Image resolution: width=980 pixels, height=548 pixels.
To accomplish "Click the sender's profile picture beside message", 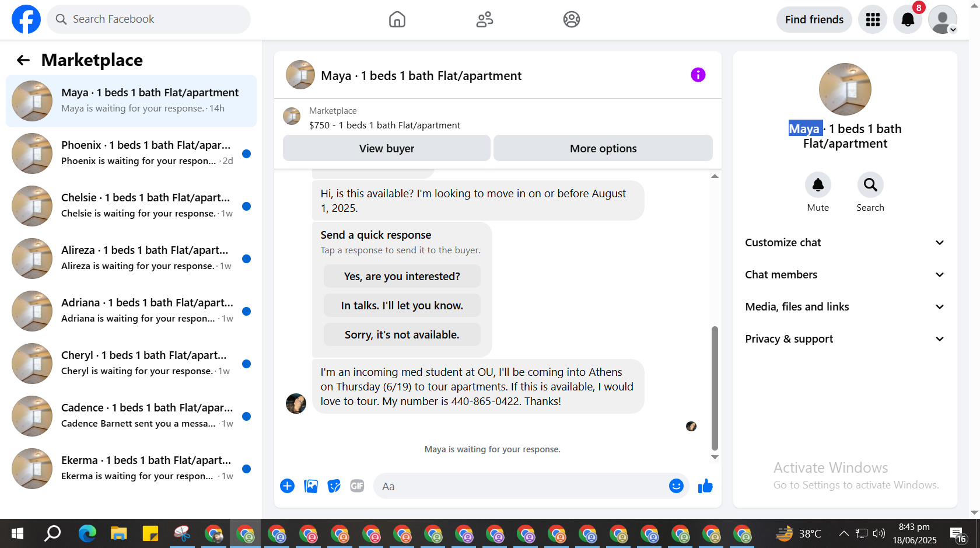I will 296,403.
